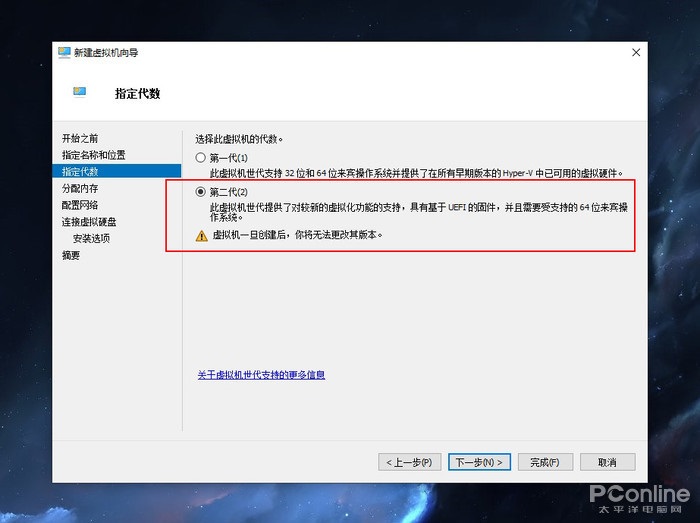700x523 pixels.
Task: Click the 指定代数 page heading
Action: click(138, 93)
